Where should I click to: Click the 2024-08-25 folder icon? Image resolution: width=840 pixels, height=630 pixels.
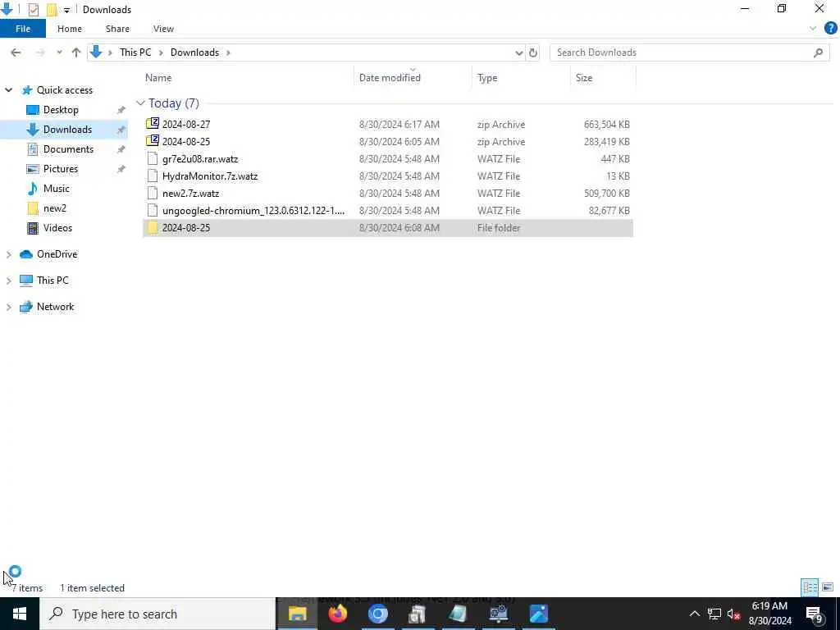click(x=153, y=228)
